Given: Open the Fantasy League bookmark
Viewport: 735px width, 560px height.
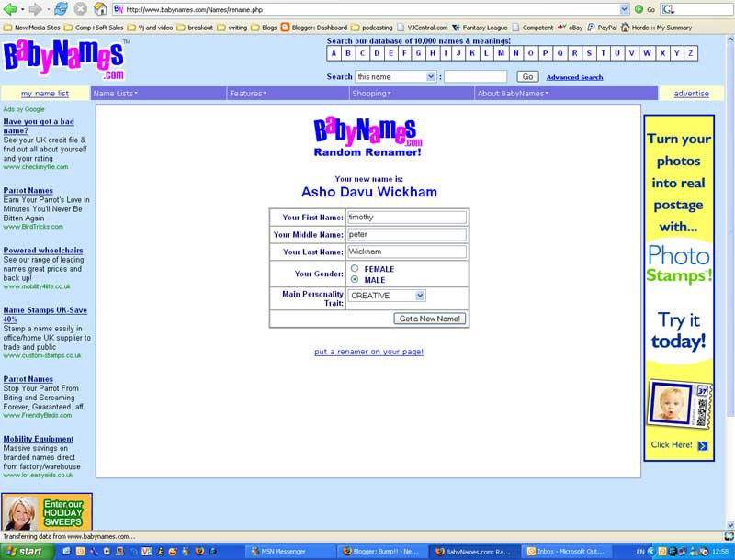Looking at the screenshot, I should coord(480,28).
